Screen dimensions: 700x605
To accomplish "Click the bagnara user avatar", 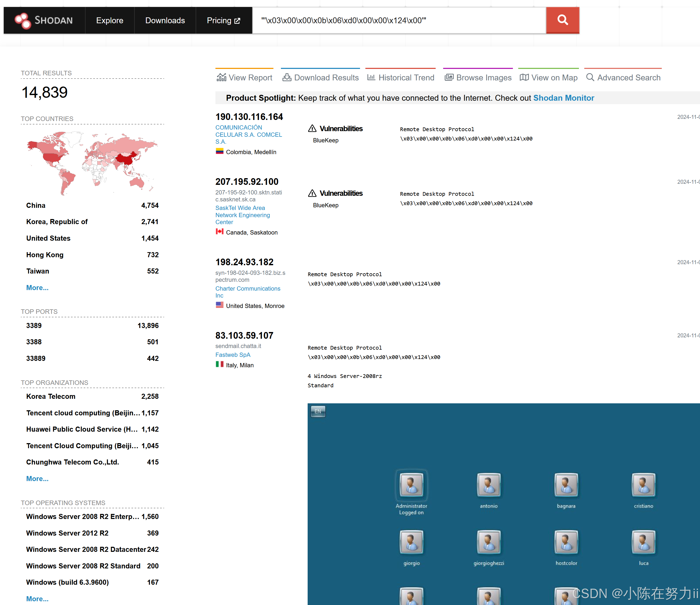I will pos(566,485).
